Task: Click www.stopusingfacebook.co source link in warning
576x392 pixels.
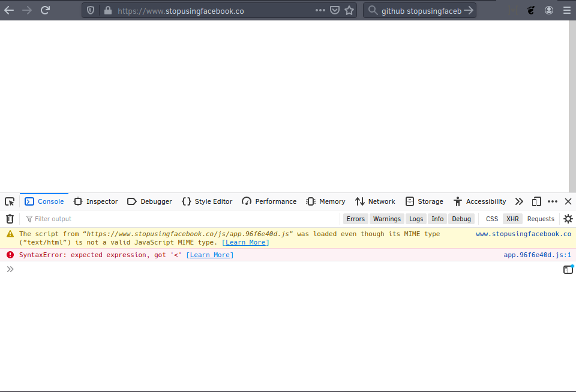Action: (523, 234)
